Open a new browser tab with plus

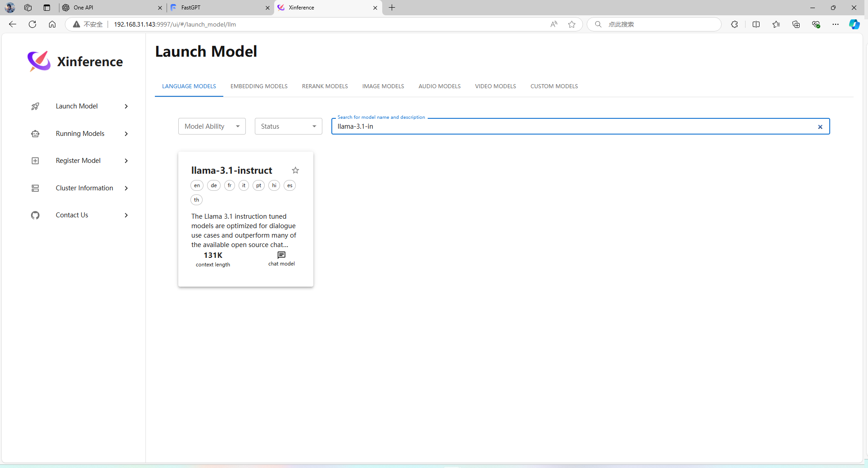click(x=392, y=8)
